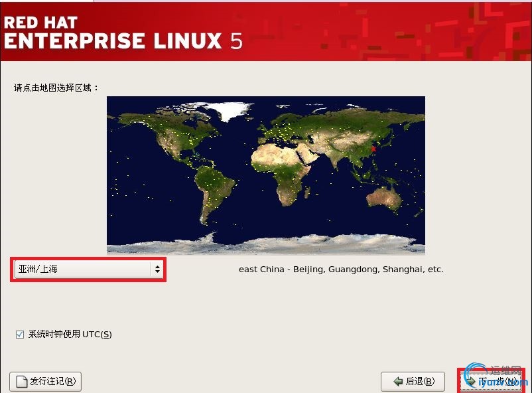This screenshot has width=532, height=393.
Task: Click the arrows on the timezone combo box
Action: click(x=157, y=269)
